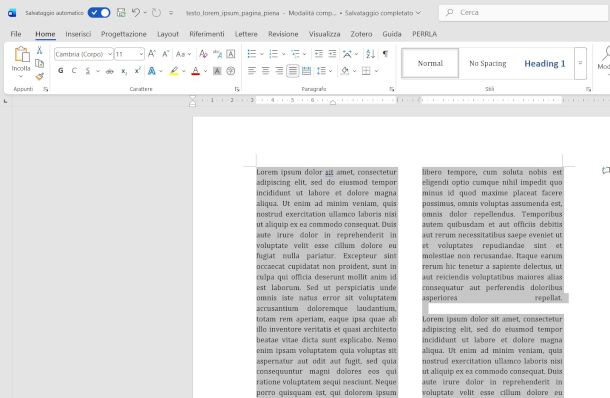Copy the selection with the copy icon
Screen dimensions: 610x398
[x=39, y=63]
